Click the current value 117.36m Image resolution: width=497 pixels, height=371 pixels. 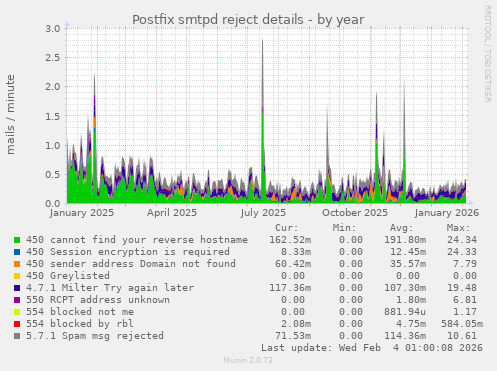[x=290, y=288]
